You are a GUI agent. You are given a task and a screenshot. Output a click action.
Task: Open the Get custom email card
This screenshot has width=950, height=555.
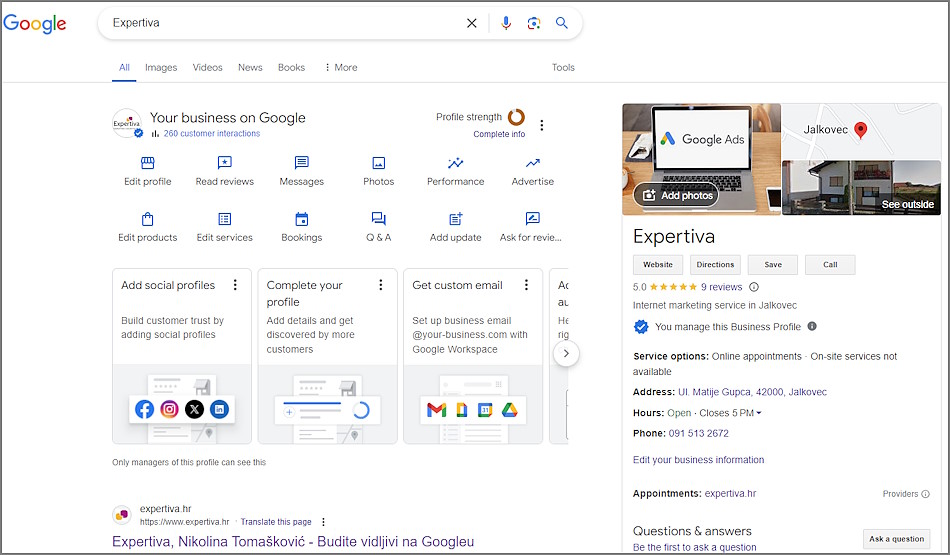(x=473, y=356)
